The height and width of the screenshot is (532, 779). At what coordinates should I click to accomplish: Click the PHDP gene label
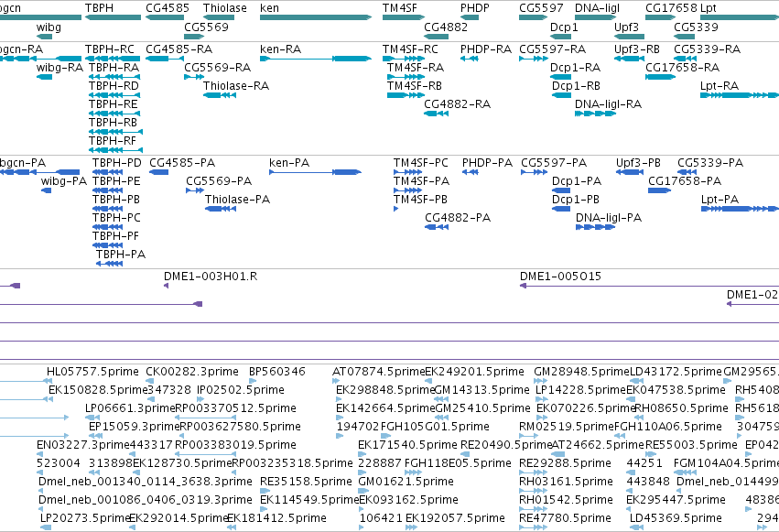tap(475, 8)
